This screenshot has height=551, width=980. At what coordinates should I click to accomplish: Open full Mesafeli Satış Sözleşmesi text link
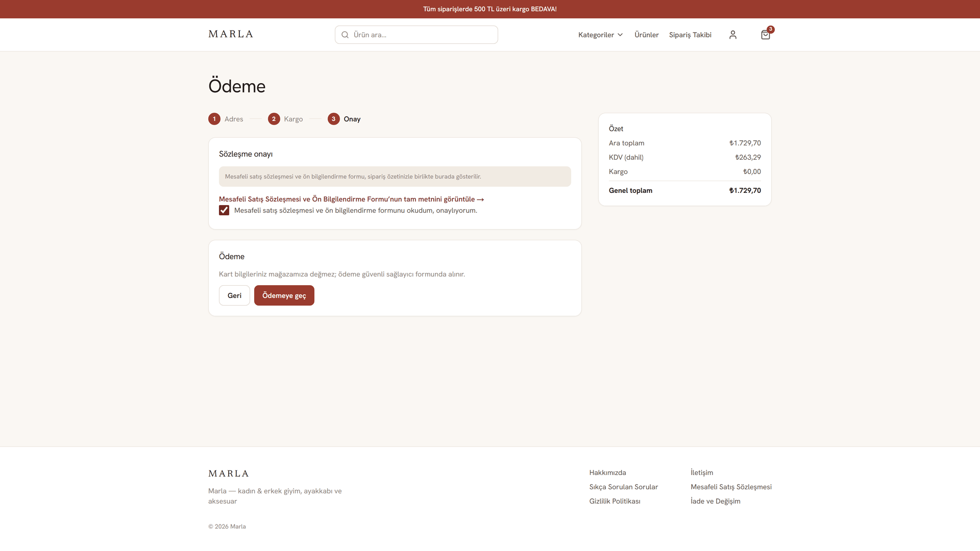pos(351,199)
